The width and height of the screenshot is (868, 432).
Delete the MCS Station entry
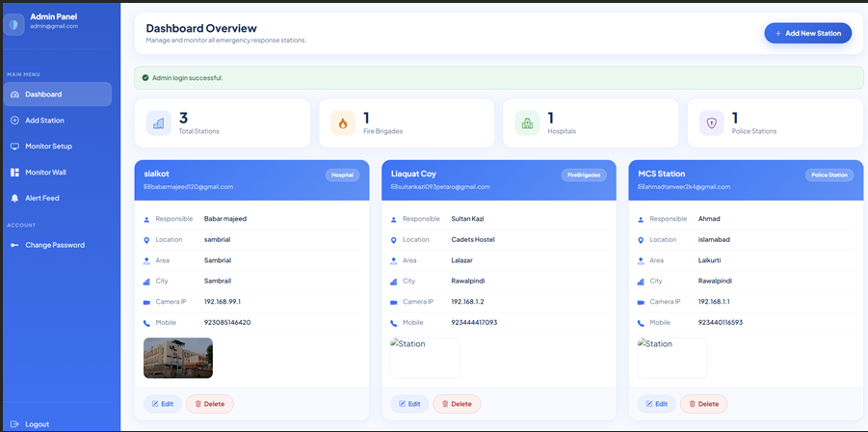pyautogui.click(x=703, y=404)
